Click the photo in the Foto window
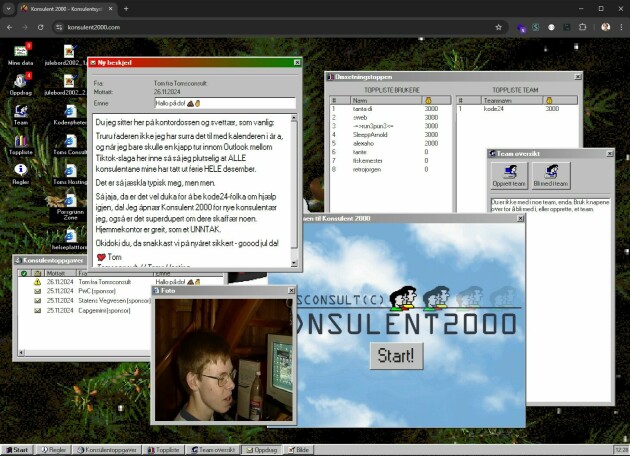This screenshot has width=630, height=456. coord(223,360)
